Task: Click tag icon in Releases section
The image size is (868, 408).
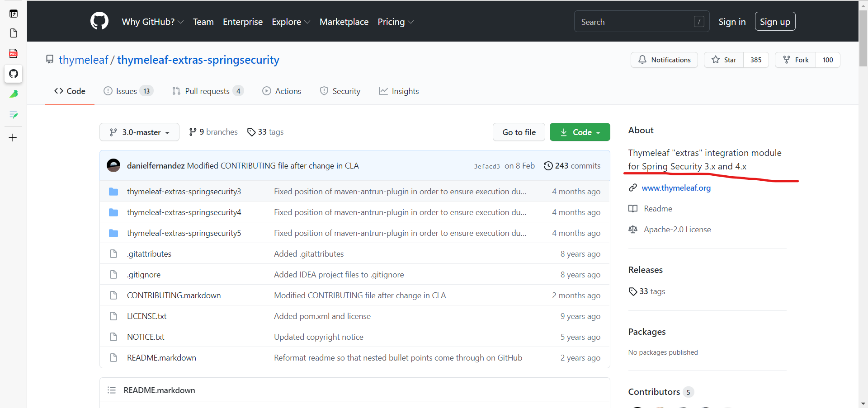Action: 633,291
